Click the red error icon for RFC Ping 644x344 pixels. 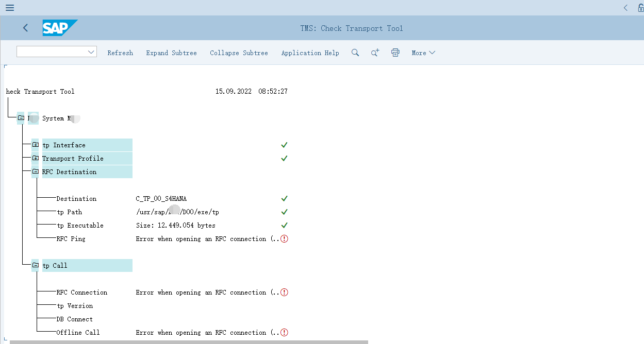click(x=284, y=239)
